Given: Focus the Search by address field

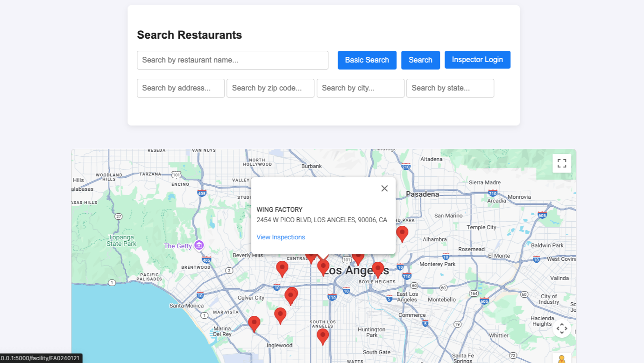Looking at the screenshot, I should pos(181,88).
